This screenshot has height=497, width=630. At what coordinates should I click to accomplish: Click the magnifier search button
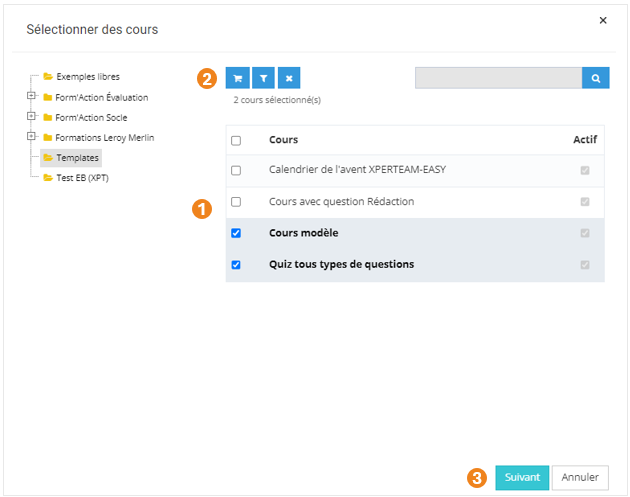click(x=596, y=78)
